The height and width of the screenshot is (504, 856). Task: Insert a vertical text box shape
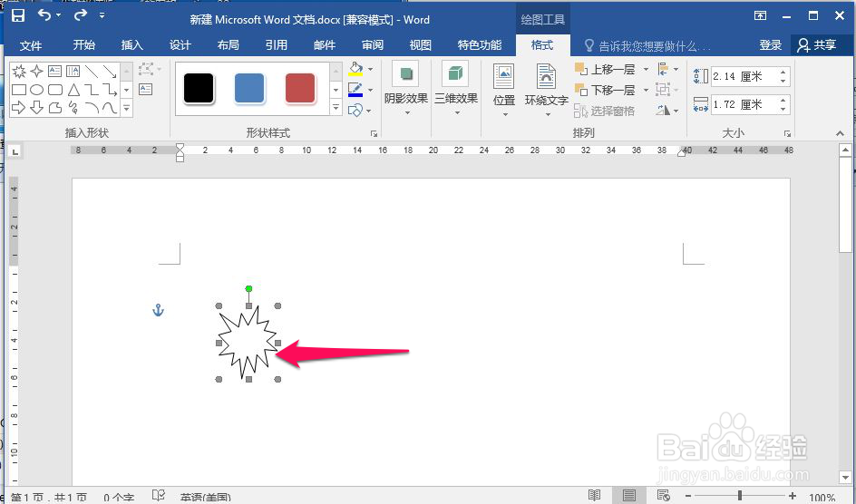click(73, 71)
